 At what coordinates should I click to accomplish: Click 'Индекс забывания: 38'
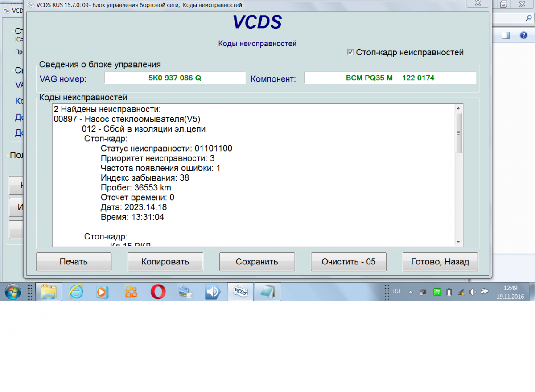coord(145,178)
